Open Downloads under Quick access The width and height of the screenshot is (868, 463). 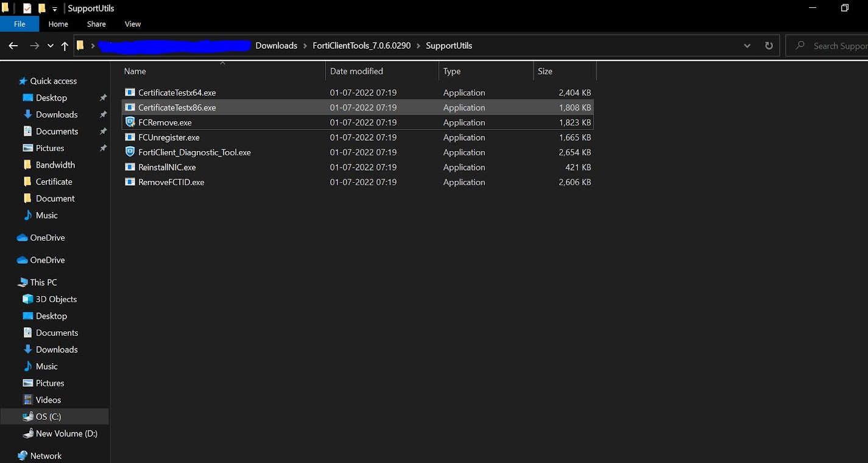pos(57,115)
